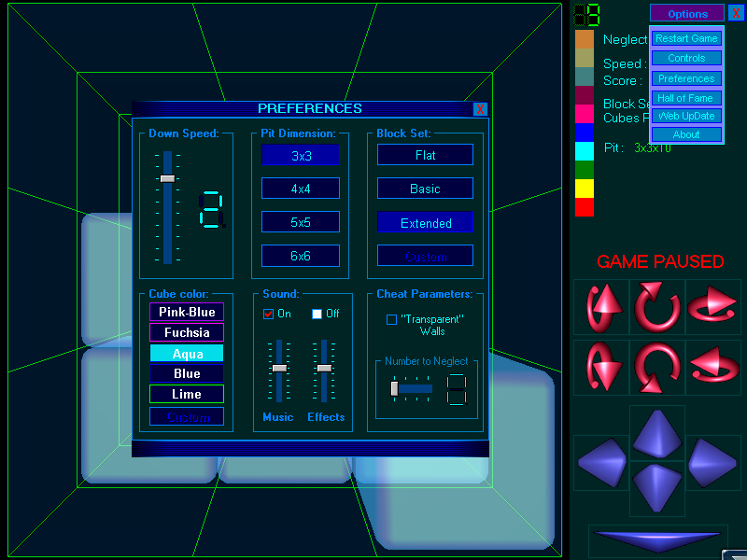Open the Options menu
The width and height of the screenshot is (747, 560).
(687, 14)
